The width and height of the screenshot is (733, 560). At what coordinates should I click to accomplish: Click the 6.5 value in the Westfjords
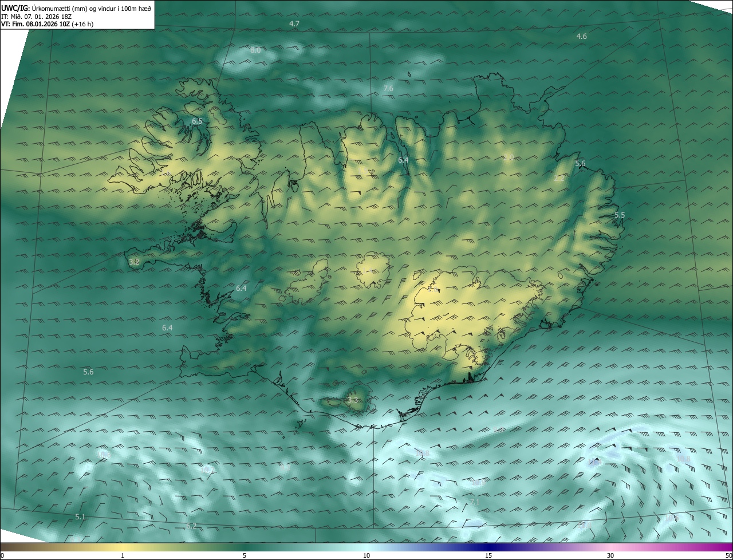[197, 121]
